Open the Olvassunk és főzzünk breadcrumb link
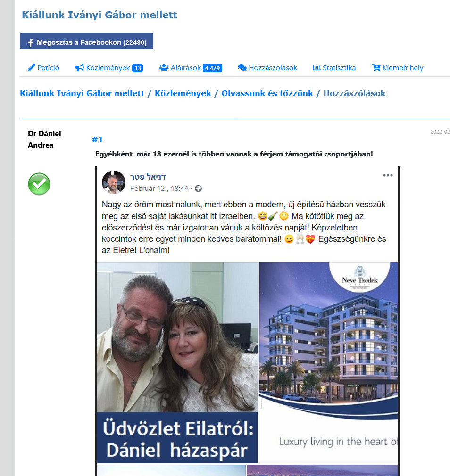450x476 pixels. 267,93
